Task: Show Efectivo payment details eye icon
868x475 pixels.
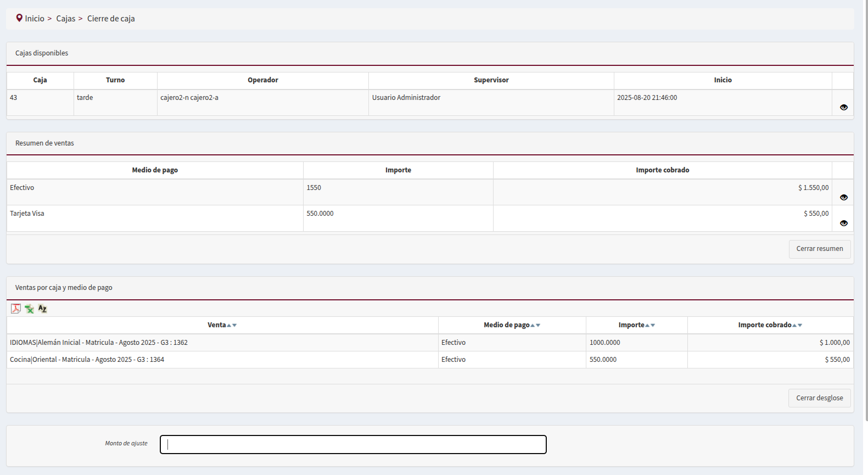Action: 843,197
